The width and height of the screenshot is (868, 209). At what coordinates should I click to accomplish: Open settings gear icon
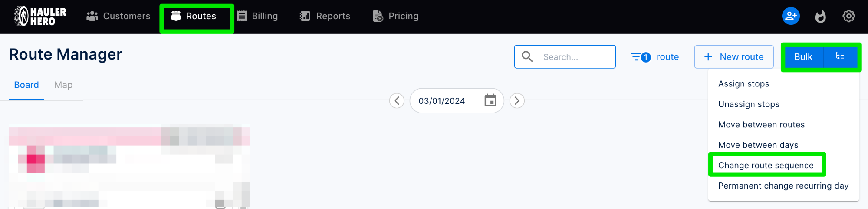(x=848, y=16)
